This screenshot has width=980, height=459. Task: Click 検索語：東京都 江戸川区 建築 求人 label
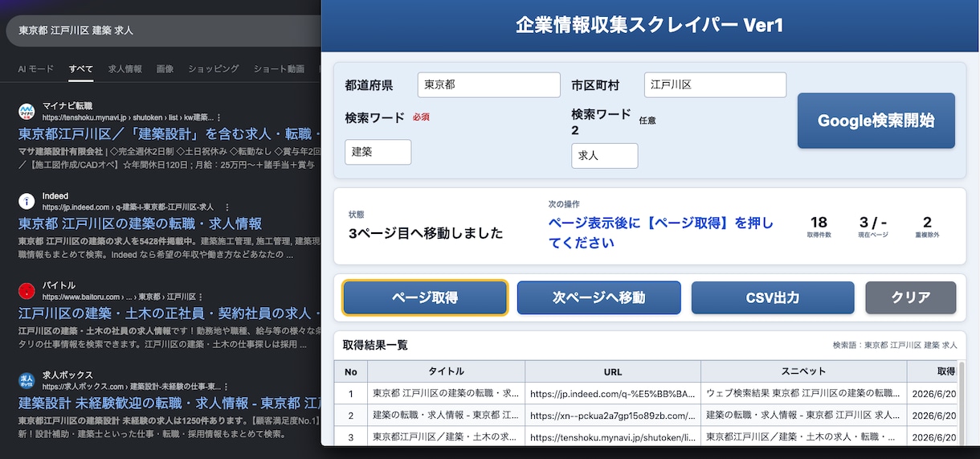(x=895, y=345)
